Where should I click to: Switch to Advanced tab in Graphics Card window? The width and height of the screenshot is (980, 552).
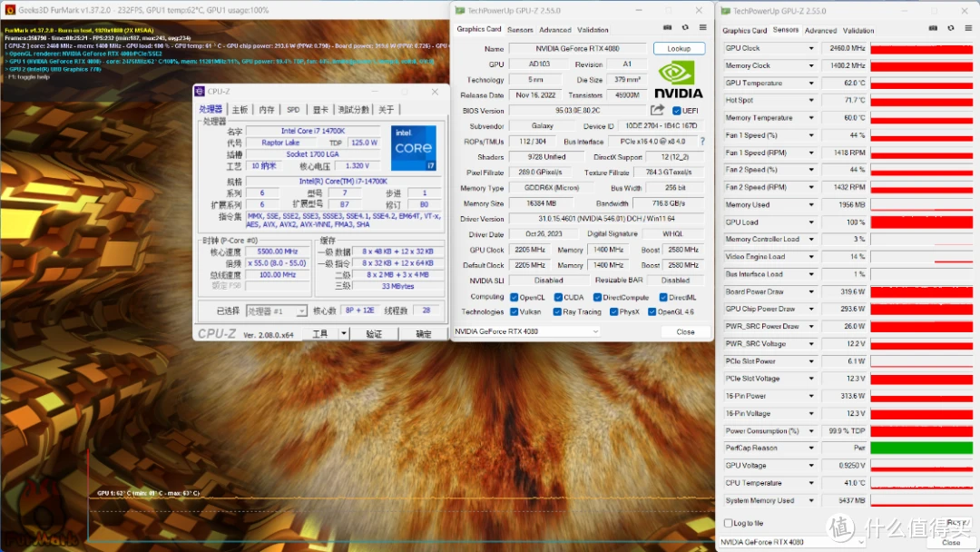click(555, 29)
